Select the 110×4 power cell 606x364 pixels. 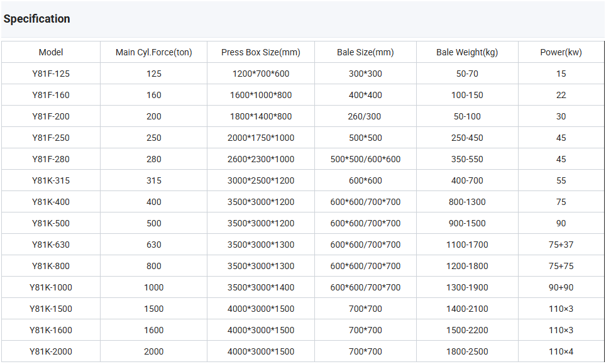click(561, 351)
